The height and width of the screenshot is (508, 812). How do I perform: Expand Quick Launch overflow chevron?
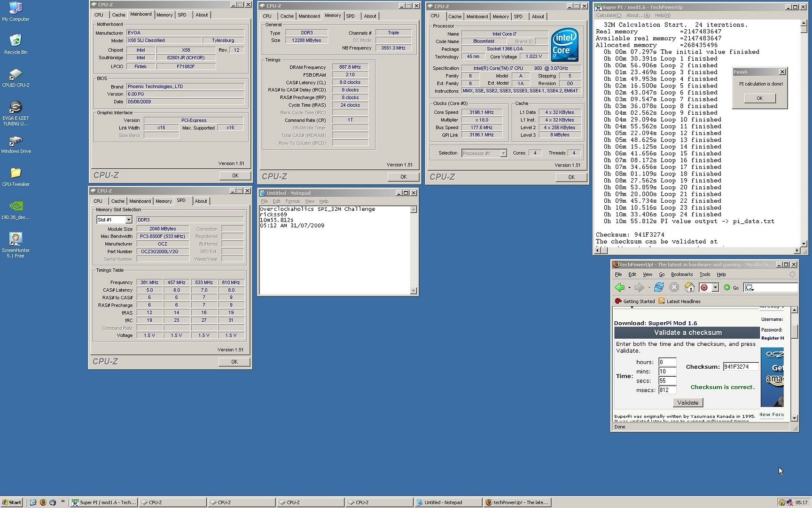[x=63, y=502]
